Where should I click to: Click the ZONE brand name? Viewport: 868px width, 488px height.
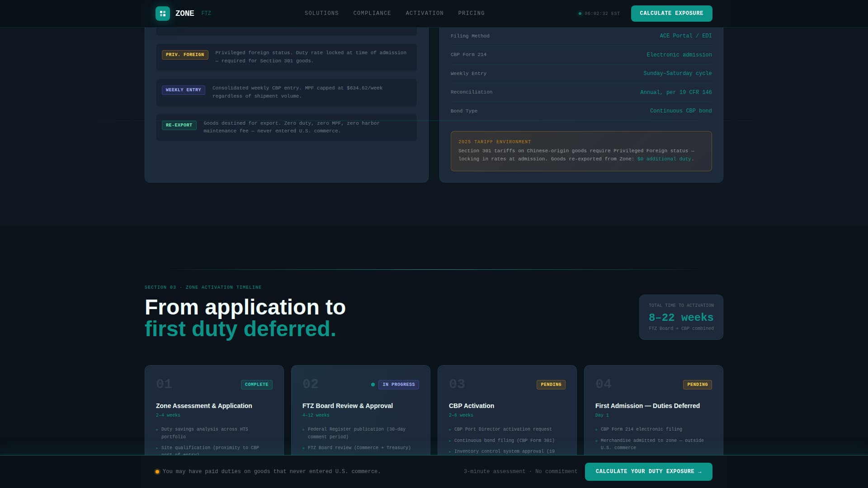(x=185, y=14)
